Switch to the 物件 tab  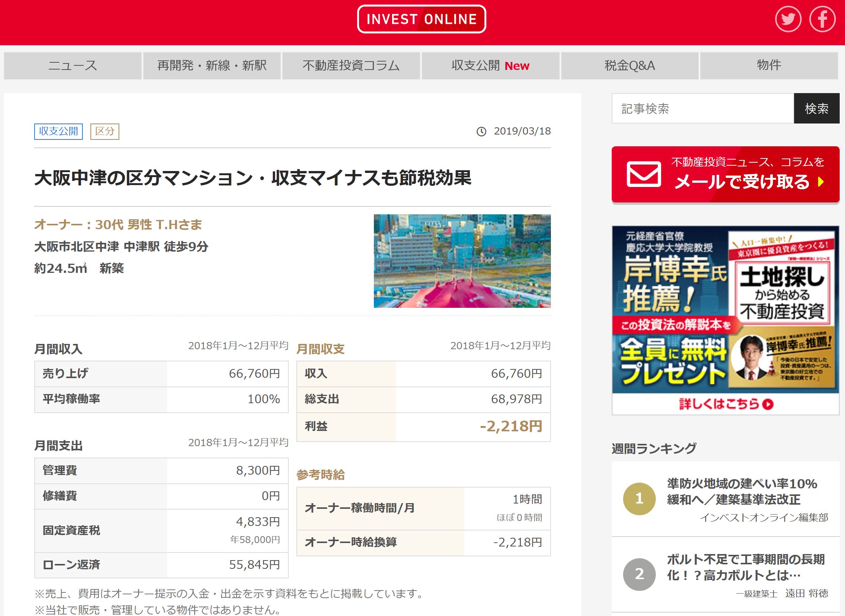769,66
